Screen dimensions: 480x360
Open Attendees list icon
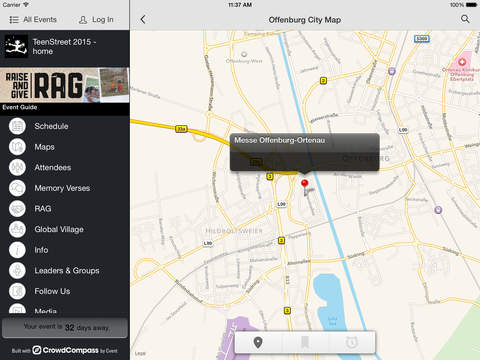pos(17,168)
